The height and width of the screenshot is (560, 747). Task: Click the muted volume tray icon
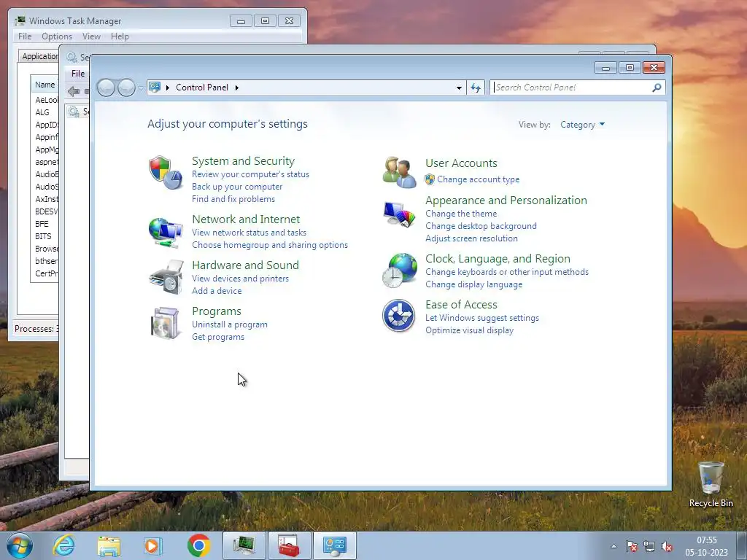point(667,547)
